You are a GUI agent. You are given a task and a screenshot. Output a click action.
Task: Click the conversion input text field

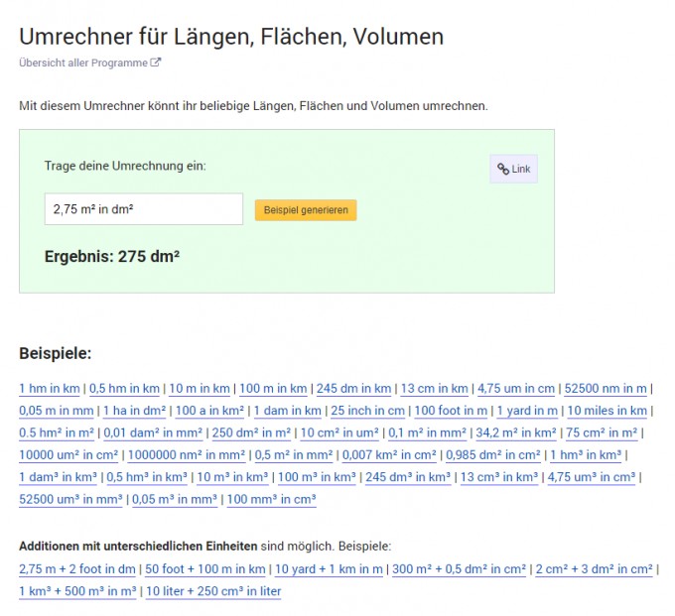pos(143,209)
